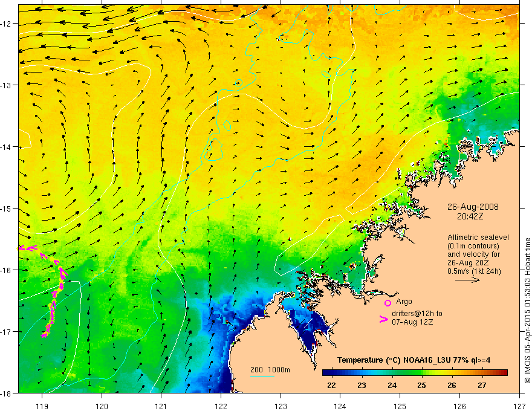Click the 'Altimetric sealevel' text
This screenshot has height=411, width=532.
(x=478, y=238)
